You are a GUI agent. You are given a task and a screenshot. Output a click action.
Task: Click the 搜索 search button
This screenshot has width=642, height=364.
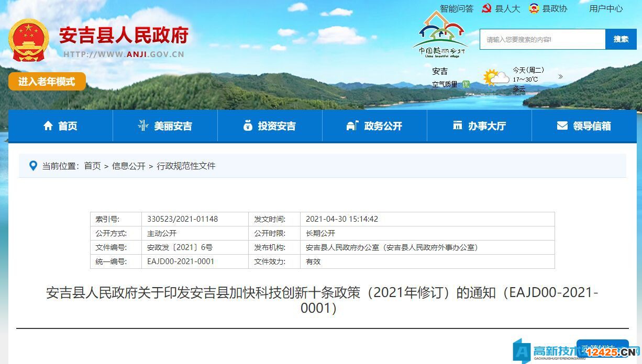622,39
